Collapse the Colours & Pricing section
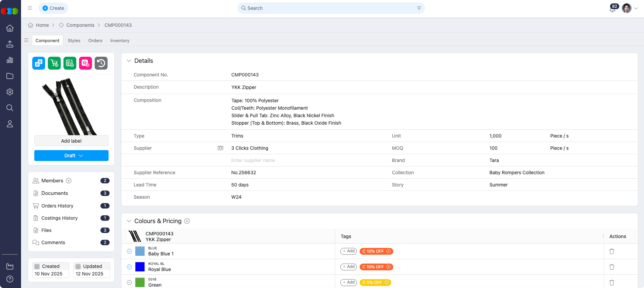 pyautogui.click(x=129, y=221)
